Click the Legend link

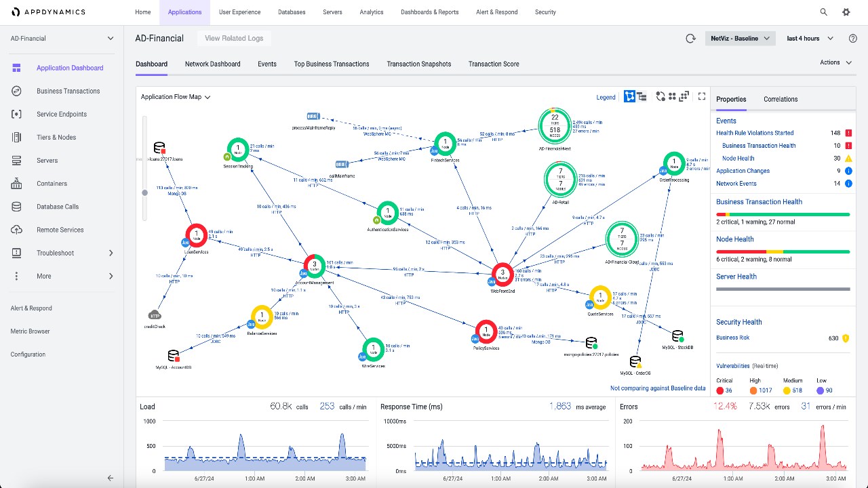pyautogui.click(x=606, y=98)
